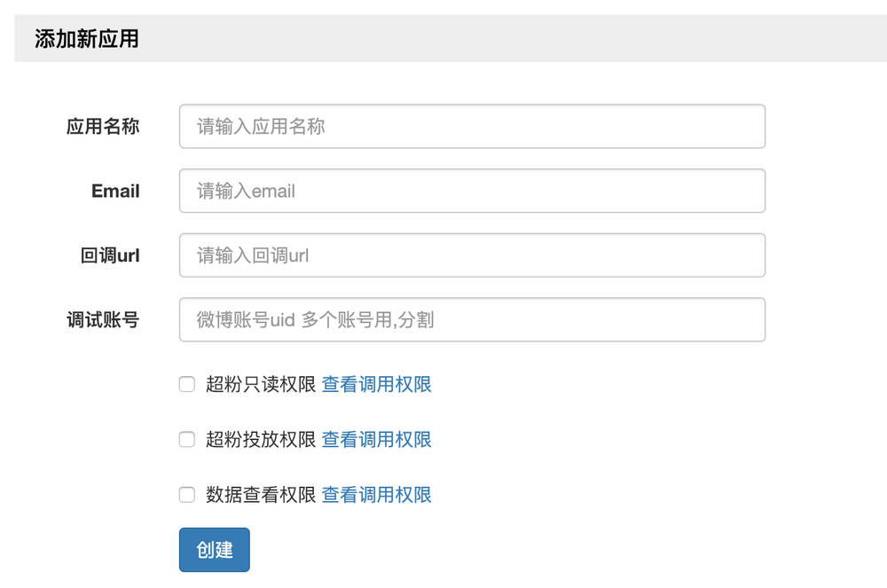Open 查看调用权限 link beside 超粉只读权限
The width and height of the screenshot is (887, 588).
pyautogui.click(x=376, y=384)
